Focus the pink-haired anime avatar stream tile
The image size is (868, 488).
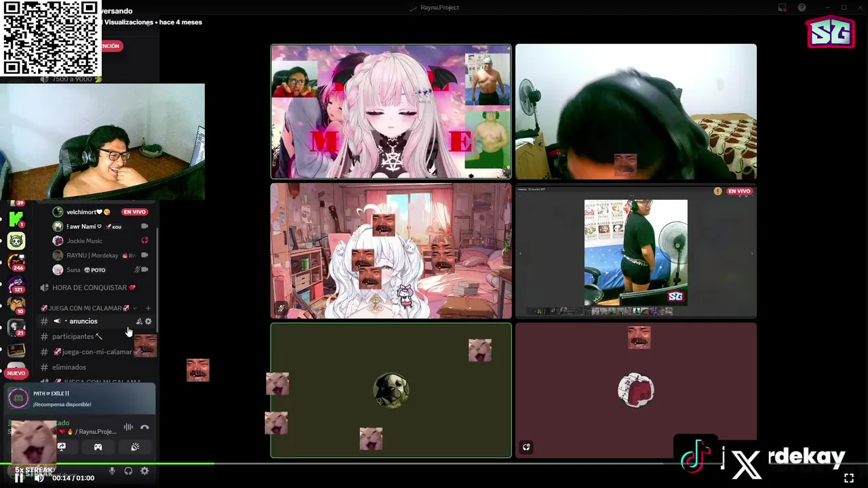pos(391,112)
